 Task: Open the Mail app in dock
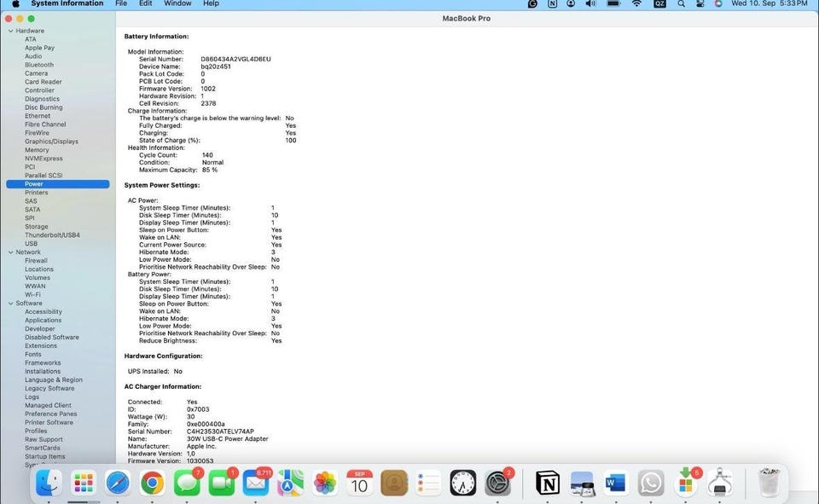pos(256,484)
